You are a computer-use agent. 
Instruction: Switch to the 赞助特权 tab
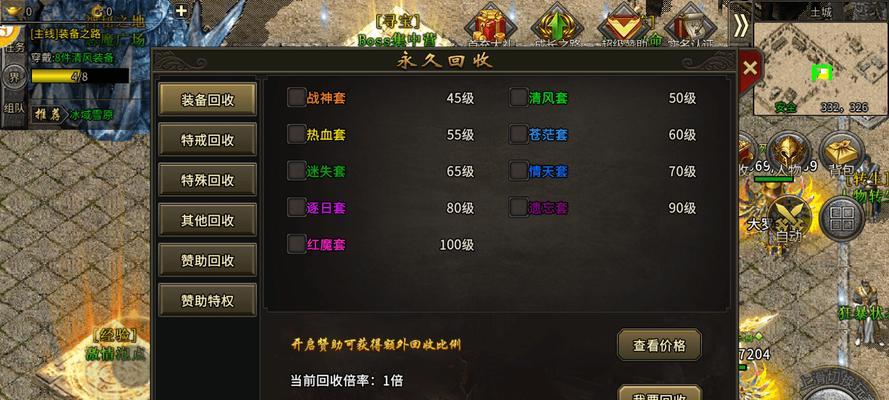tap(208, 300)
